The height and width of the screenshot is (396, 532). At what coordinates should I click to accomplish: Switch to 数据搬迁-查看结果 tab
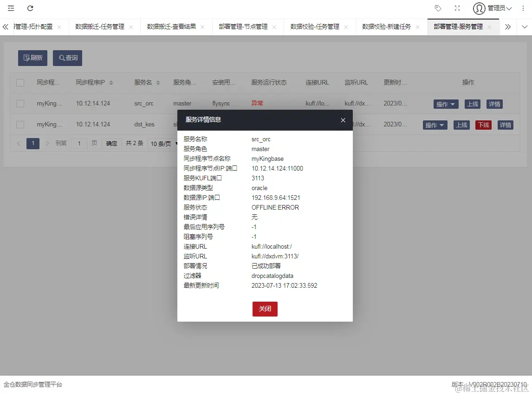(x=171, y=26)
